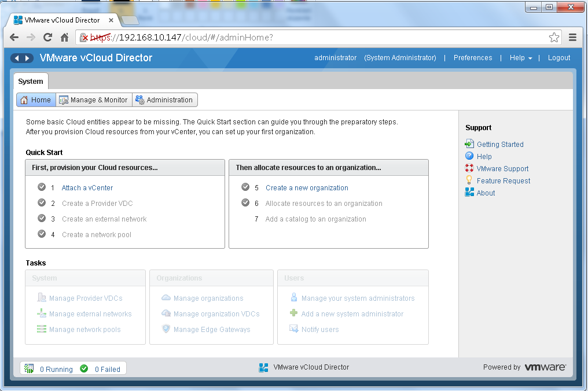
Task: Select the VMware vCloud Director browser tab
Action: 62,20
